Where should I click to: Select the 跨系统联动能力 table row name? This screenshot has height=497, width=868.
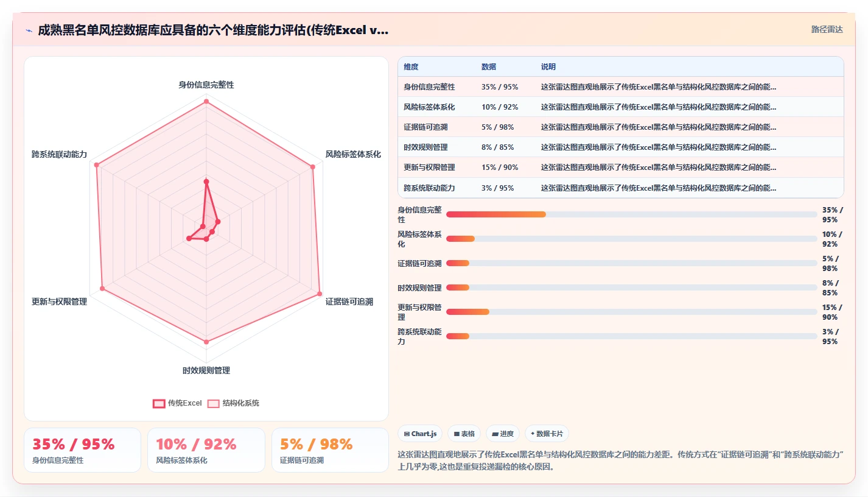[x=429, y=188]
